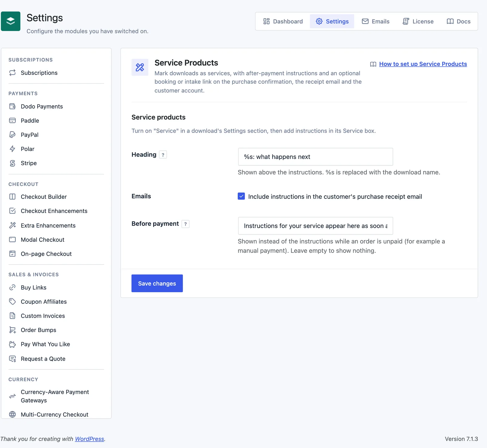Open the Heading help tooltip icon
The height and width of the screenshot is (448, 487).
163,155
